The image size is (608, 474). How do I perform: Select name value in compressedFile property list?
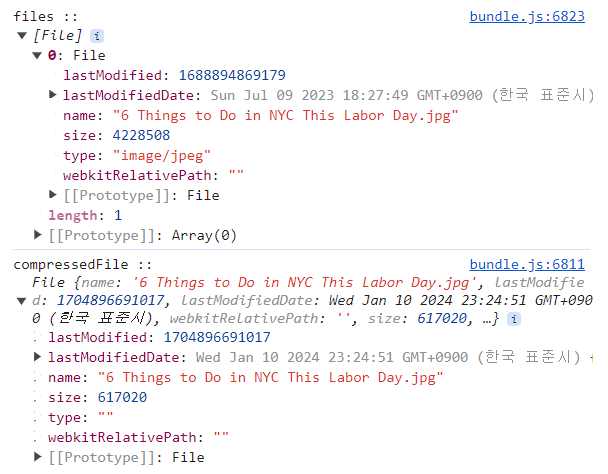[x=270, y=378]
